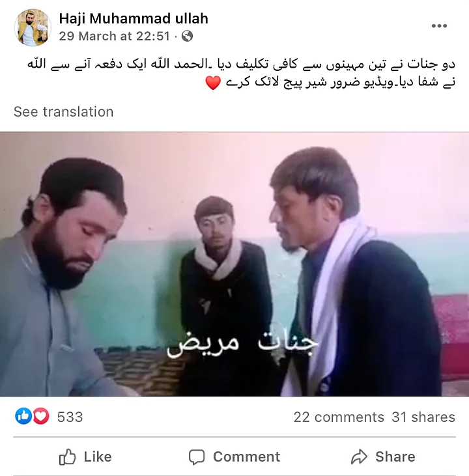The height and width of the screenshot is (476, 469).
Task: Visit the Haji Muhammad ullah profile name link
Action: 134,18
